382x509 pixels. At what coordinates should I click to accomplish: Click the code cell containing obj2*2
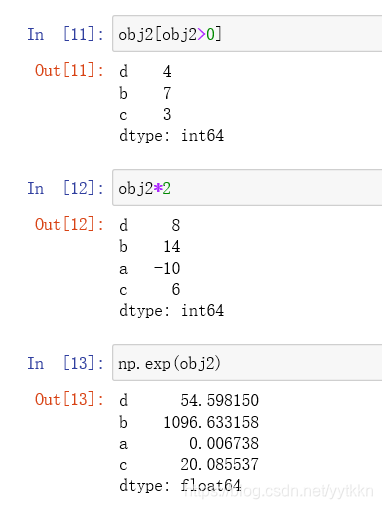[x=247, y=188]
